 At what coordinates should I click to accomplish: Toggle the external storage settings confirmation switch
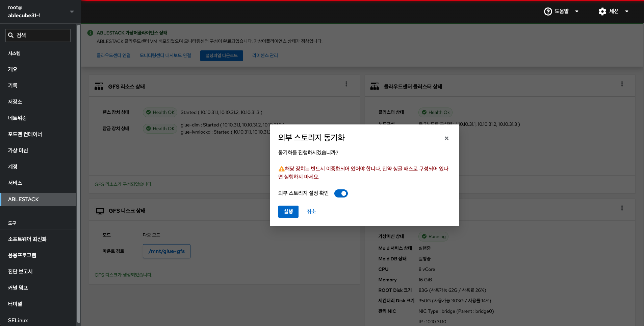pyautogui.click(x=341, y=193)
